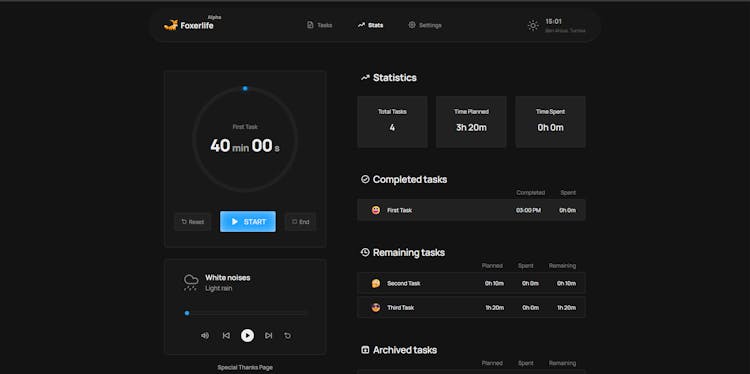Select First Task in Completed tasks
Viewport: 750px width, 374px height.
click(471, 210)
